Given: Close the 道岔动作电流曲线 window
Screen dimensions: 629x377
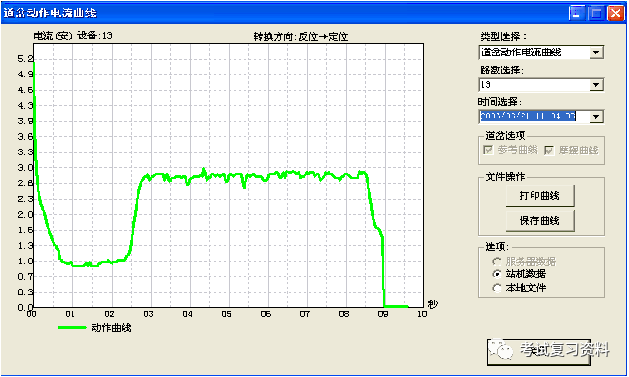Looking at the screenshot, I should (615, 13).
